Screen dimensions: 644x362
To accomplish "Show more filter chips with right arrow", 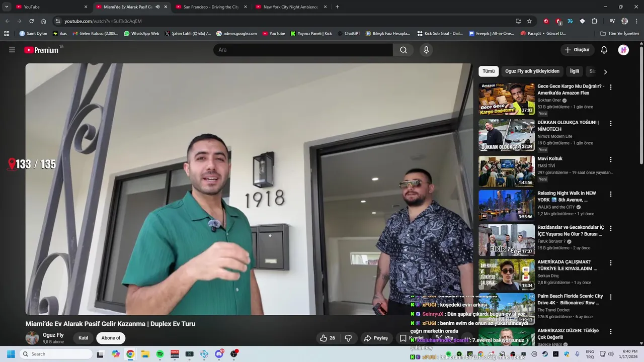I will (x=605, y=72).
